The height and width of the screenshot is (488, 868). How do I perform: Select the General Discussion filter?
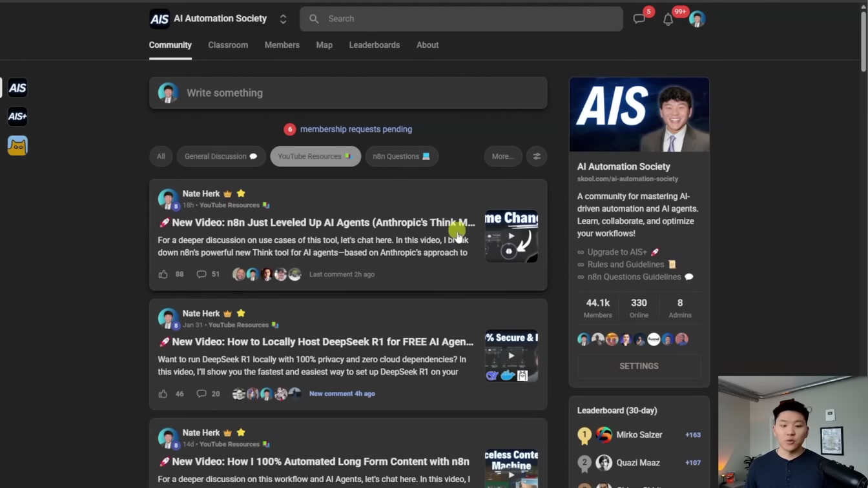click(x=221, y=156)
